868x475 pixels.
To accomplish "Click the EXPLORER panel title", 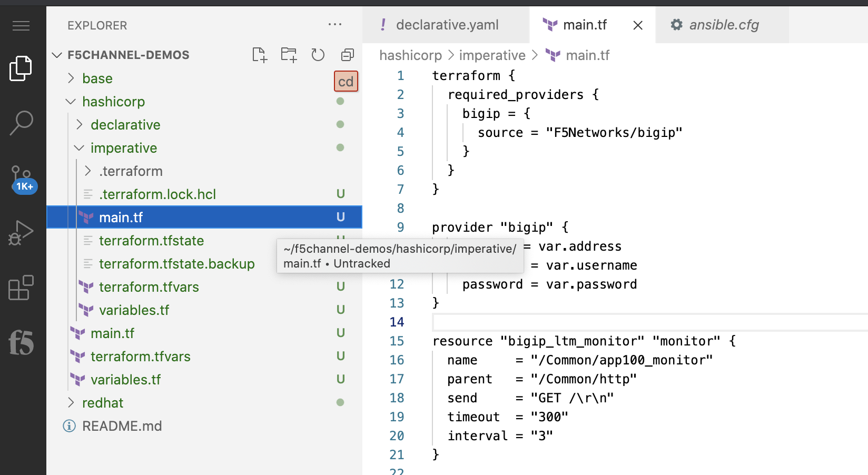I will (x=97, y=25).
